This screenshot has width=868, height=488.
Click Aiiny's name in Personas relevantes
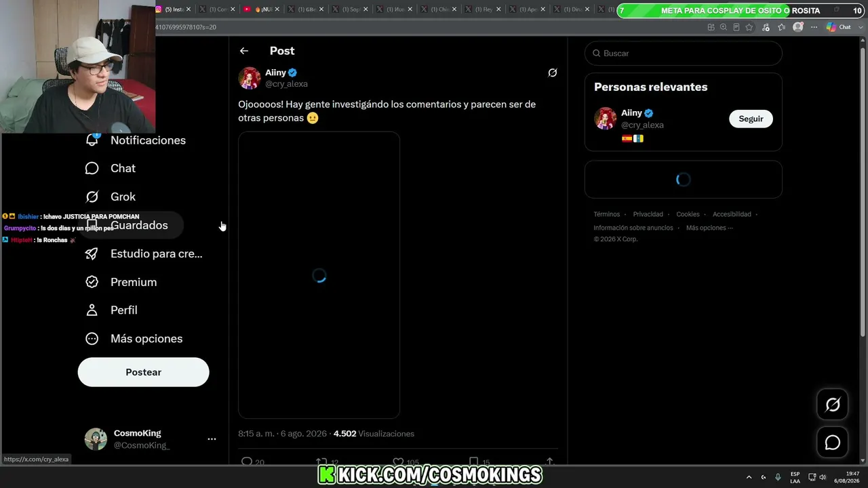coord(631,113)
